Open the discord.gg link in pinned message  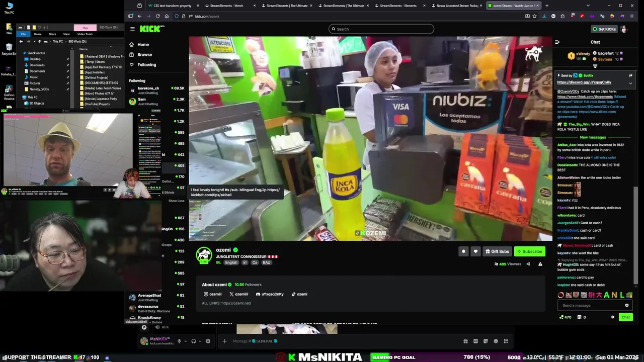(x=584, y=82)
